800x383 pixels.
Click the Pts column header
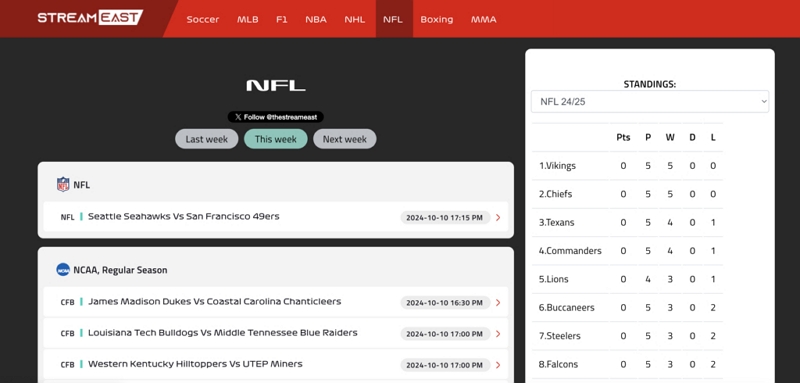(623, 137)
